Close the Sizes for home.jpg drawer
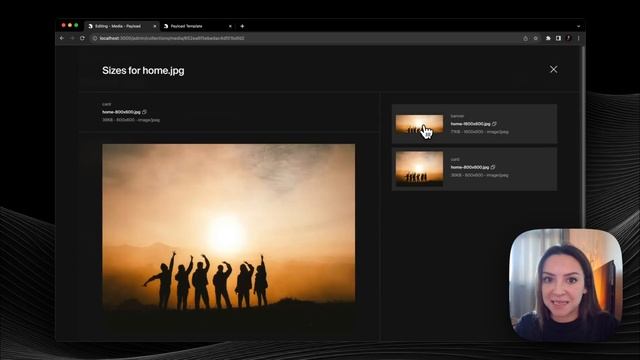 (x=553, y=69)
